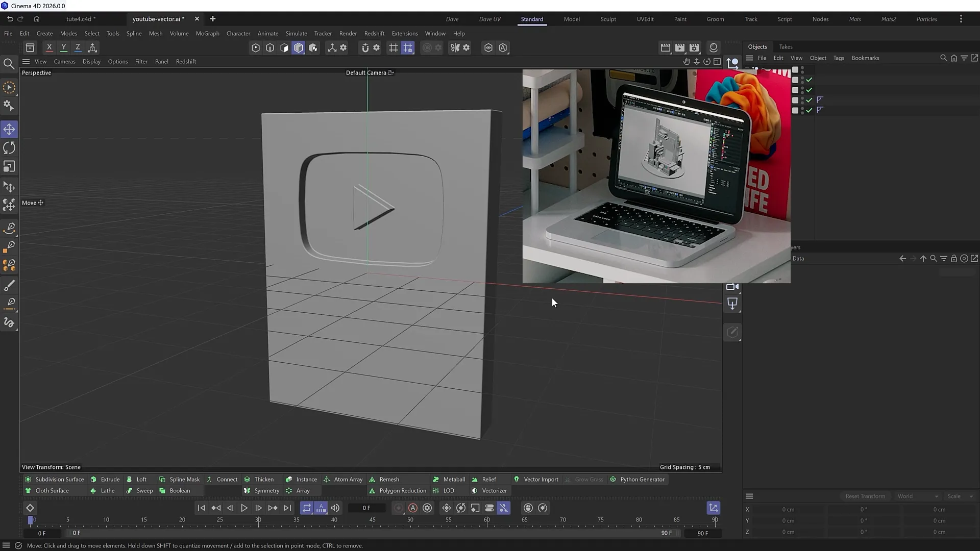This screenshot has height=551, width=980.
Task: Close the youtube-vector.ai tab
Action: (197, 19)
